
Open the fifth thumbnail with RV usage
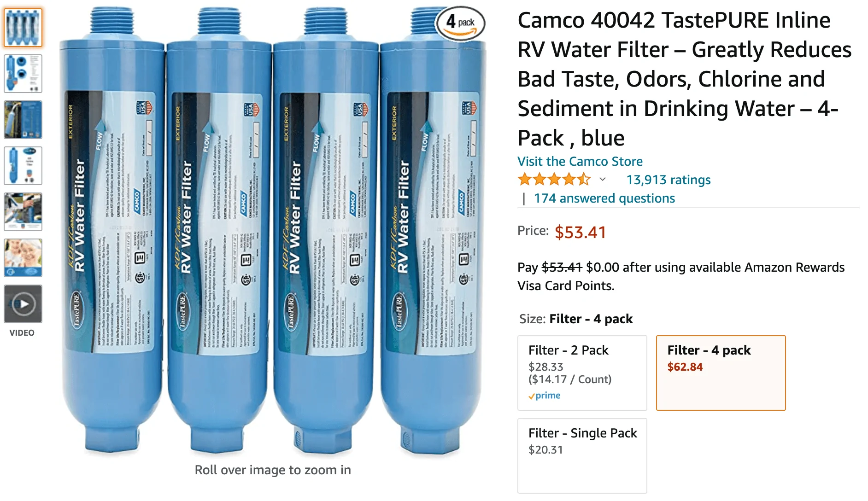click(x=23, y=212)
